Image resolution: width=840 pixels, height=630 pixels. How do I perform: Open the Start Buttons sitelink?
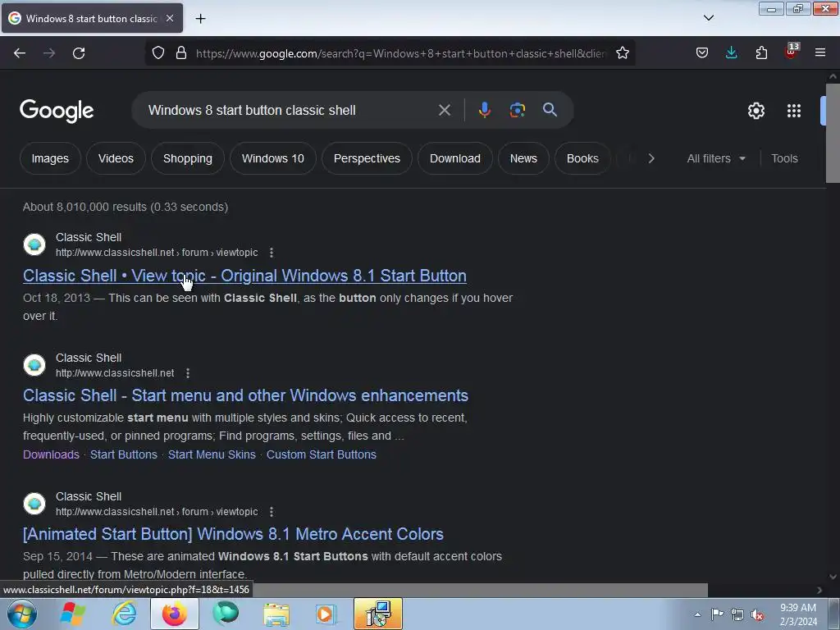pos(124,454)
